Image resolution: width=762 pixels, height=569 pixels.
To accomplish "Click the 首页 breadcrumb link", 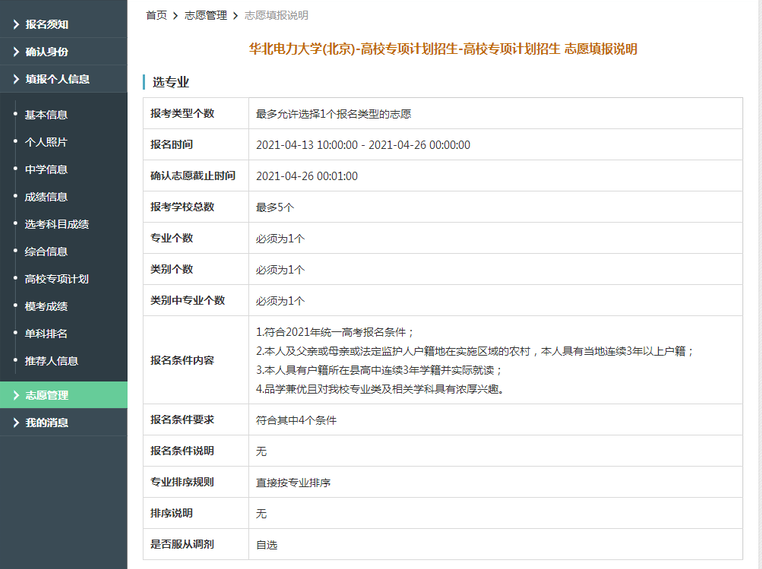I will pyautogui.click(x=156, y=15).
